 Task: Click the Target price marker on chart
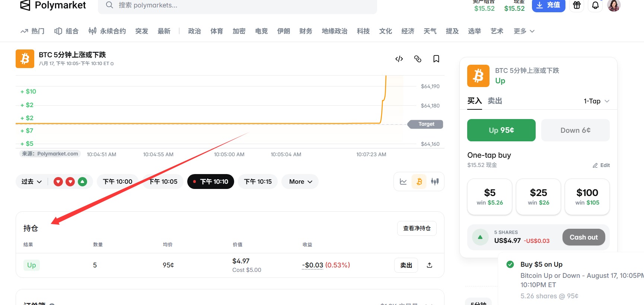tap(426, 124)
